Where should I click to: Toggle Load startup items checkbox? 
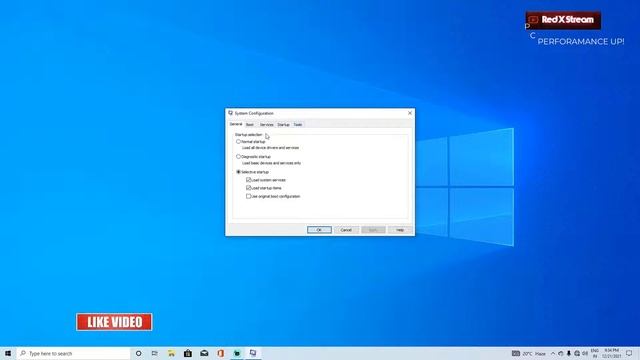[249, 188]
